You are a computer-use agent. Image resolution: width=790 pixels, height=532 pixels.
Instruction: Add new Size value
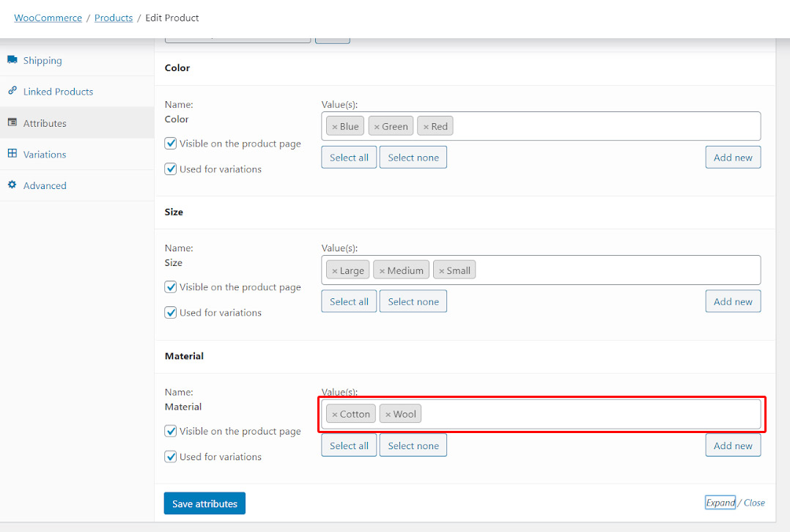733,301
